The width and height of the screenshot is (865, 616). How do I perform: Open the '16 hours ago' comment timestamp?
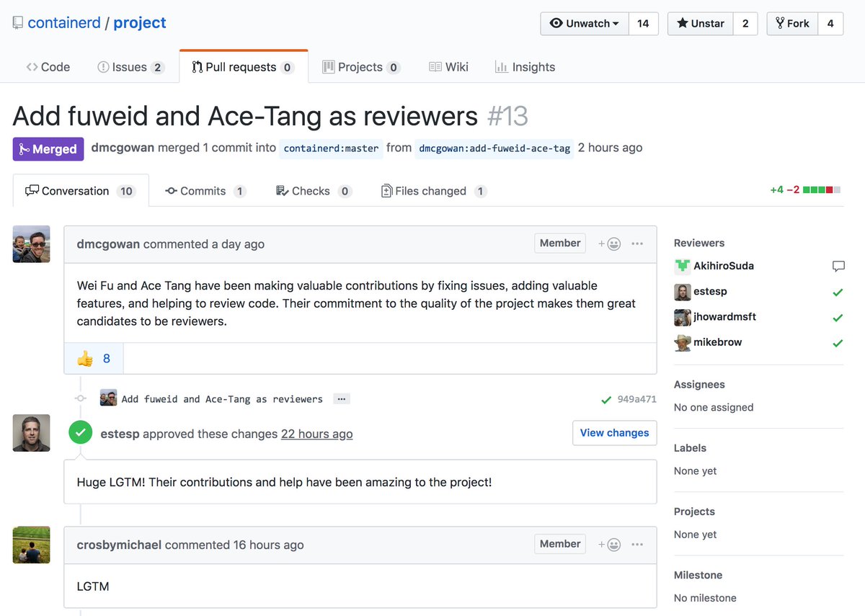pos(269,545)
